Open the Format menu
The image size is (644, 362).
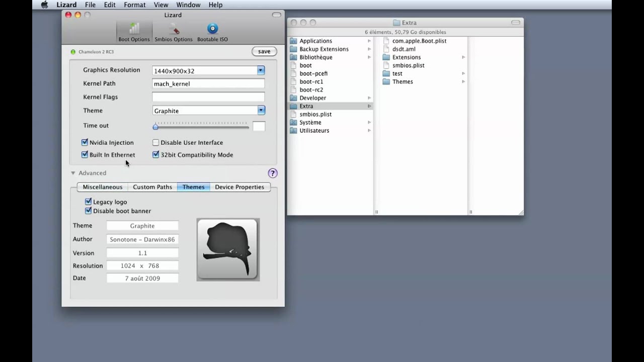point(135,5)
